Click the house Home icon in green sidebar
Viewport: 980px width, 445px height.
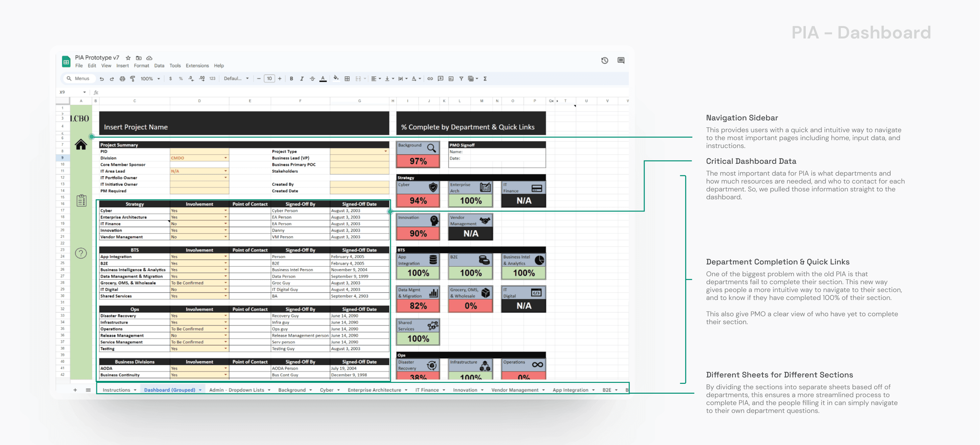point(81,144)
